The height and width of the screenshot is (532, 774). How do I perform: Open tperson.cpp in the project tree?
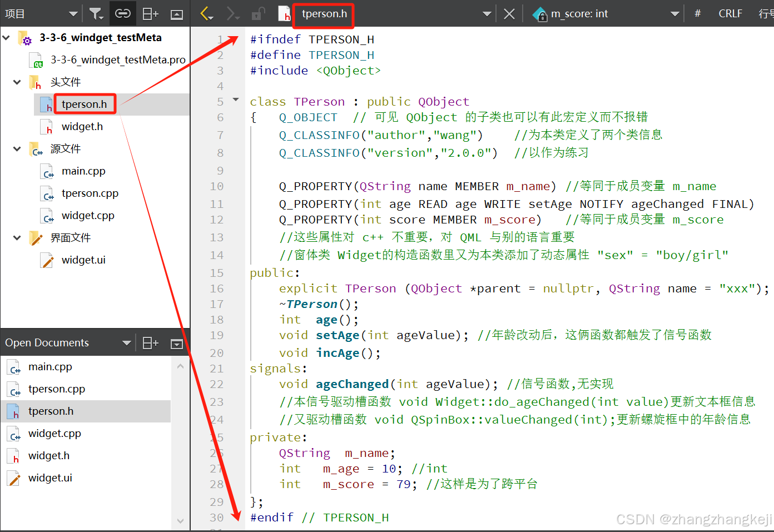point(90,193)
